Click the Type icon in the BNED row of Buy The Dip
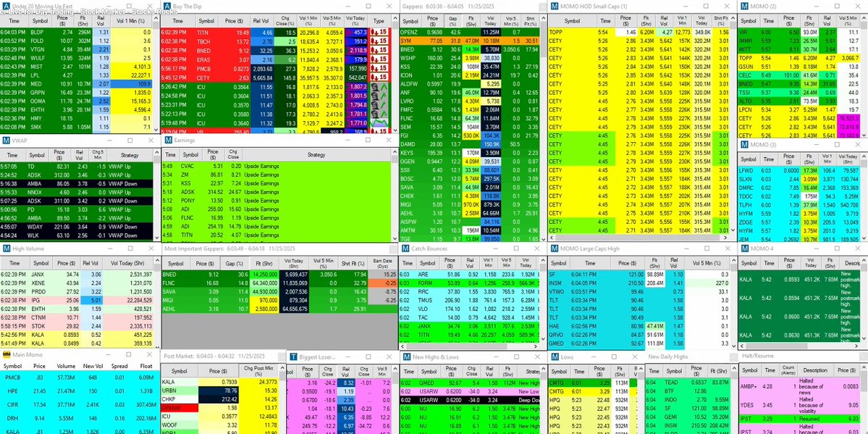Viewport: 868px width, 434px height. [x=379, y=51]
